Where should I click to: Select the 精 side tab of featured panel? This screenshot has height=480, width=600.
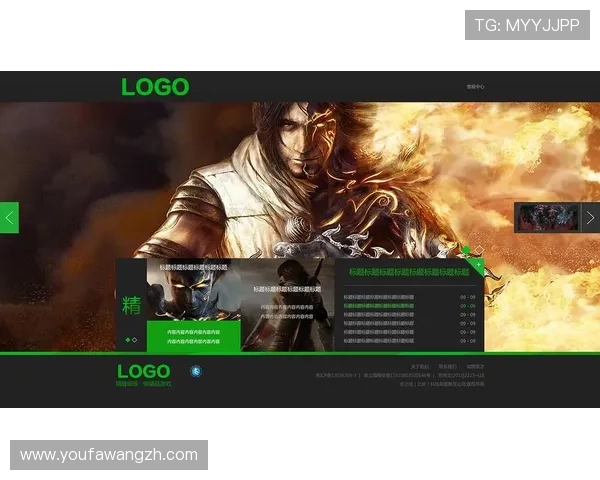[132, 305]
